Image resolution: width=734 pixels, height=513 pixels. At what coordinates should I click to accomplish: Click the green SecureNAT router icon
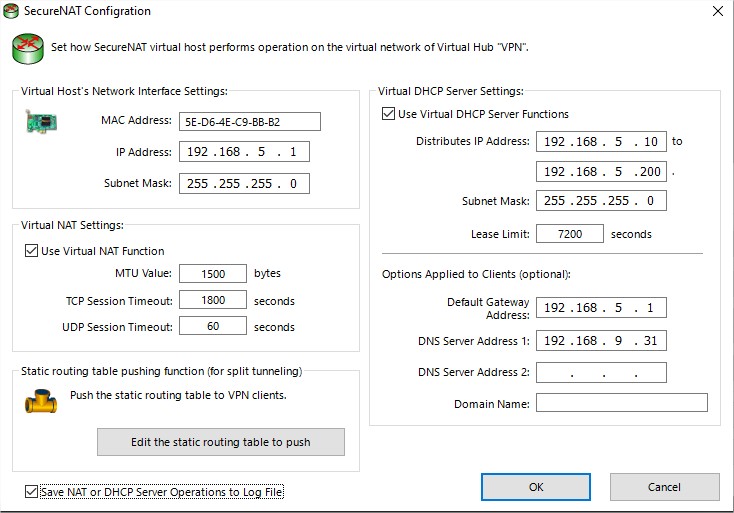point(28,48)
